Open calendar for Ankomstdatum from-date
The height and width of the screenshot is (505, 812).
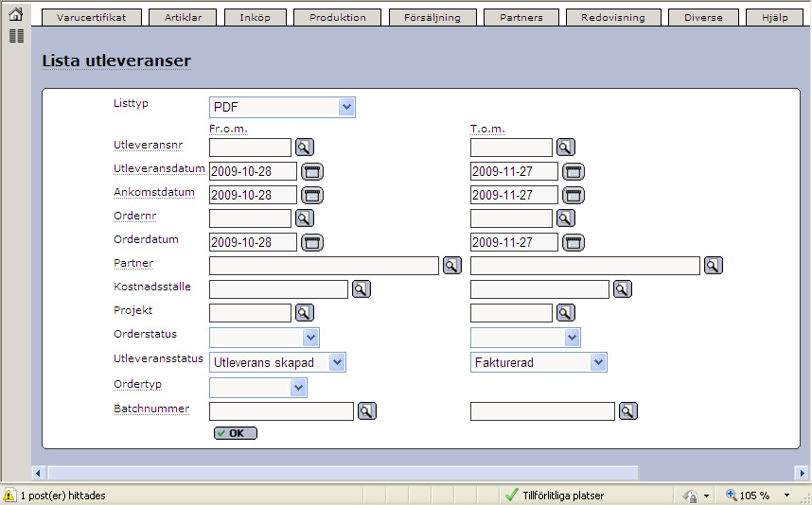coord(312,195)
